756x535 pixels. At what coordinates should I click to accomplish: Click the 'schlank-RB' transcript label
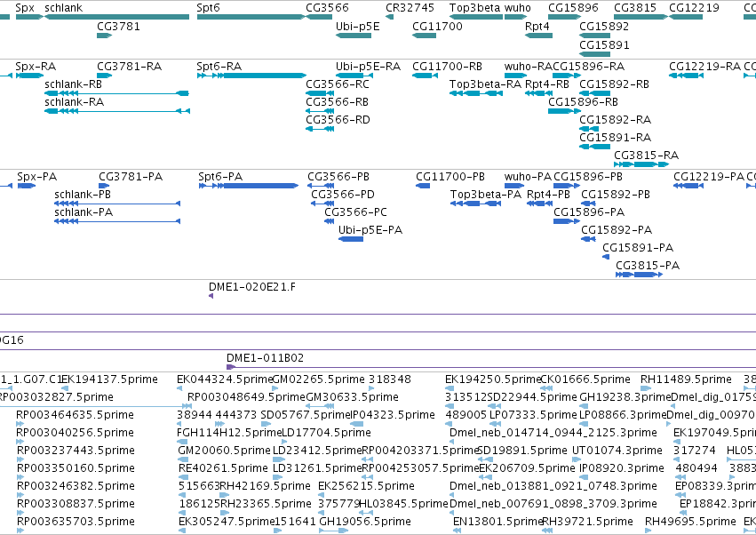[73, 84]
